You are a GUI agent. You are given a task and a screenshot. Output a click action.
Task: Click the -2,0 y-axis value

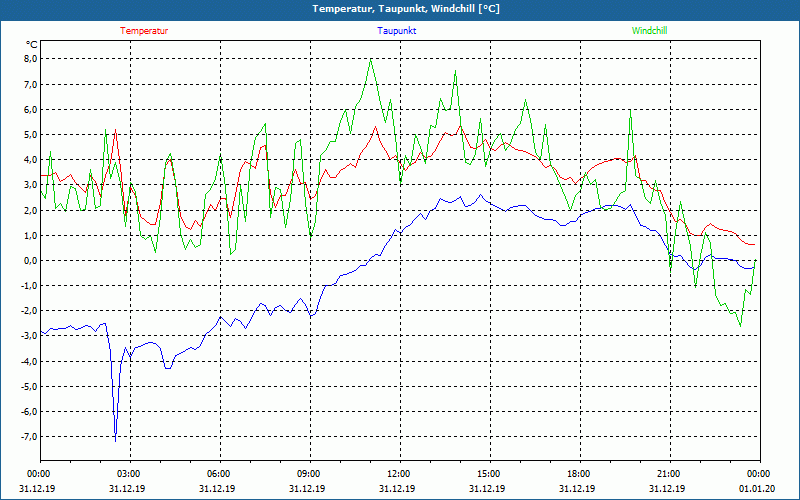click(x=30, y=311)
